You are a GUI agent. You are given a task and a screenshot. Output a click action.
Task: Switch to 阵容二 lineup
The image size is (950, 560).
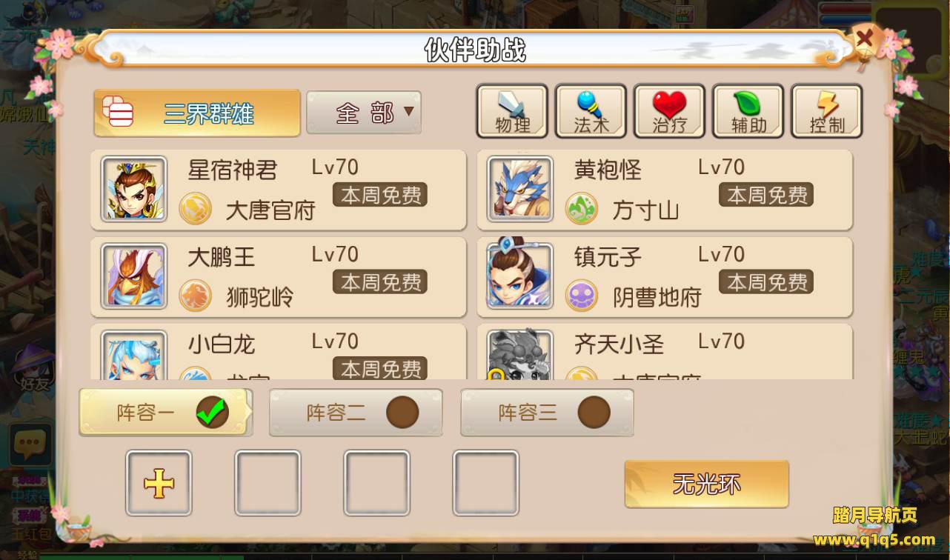tap(356, 413)
